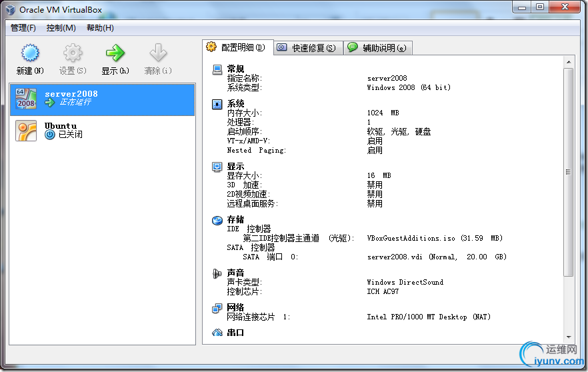
Task: Click the '1024 MB' memory value
Action: click(383, 113)
